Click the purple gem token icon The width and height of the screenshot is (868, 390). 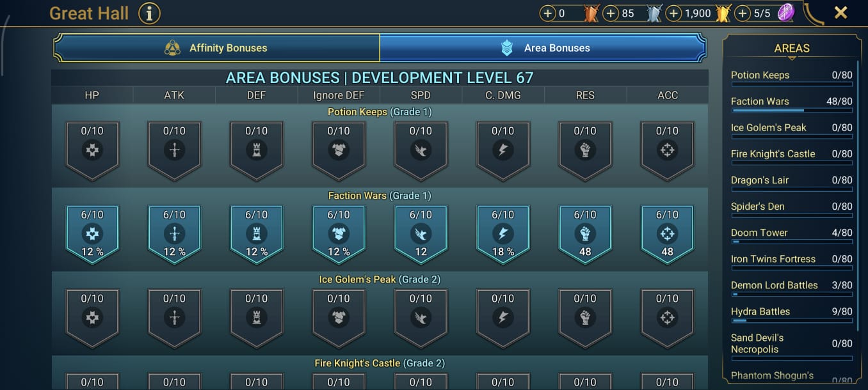786,13
